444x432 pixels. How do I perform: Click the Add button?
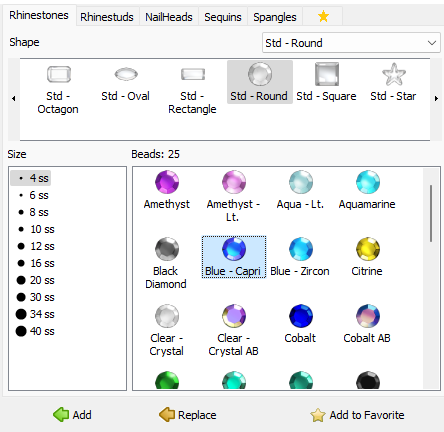pyautogui.click(x=72, y=415)
